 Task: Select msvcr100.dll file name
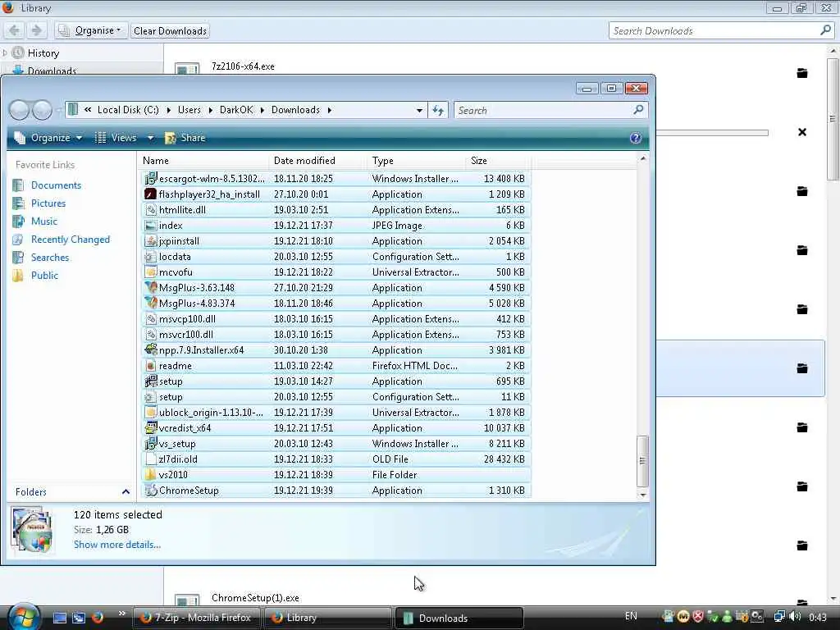186,335
